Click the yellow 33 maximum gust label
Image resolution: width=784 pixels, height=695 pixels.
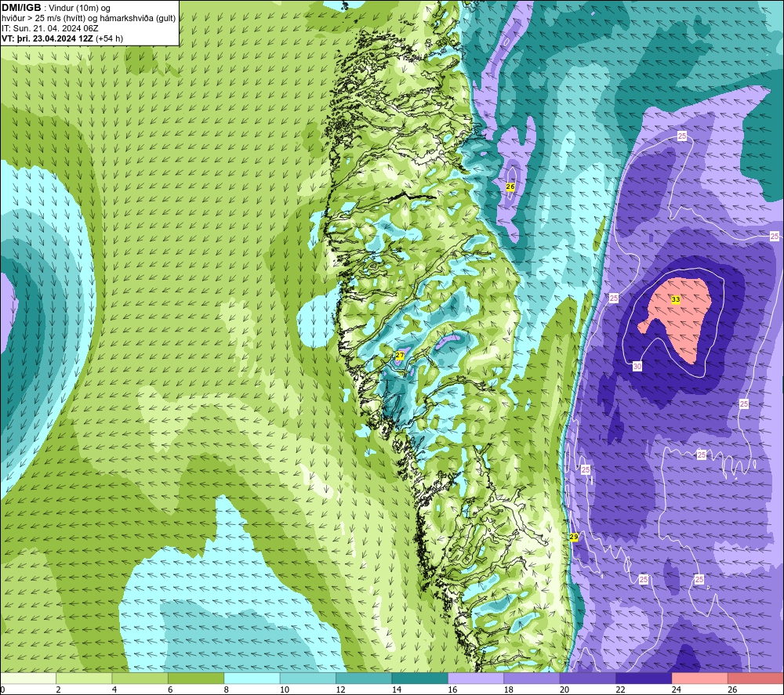(676, 300)
